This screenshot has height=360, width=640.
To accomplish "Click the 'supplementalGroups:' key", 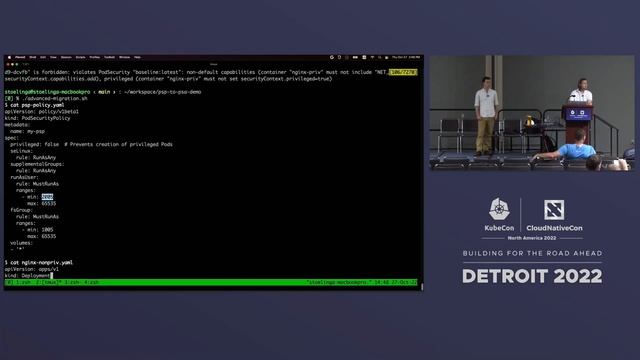I will pos(37,164).
